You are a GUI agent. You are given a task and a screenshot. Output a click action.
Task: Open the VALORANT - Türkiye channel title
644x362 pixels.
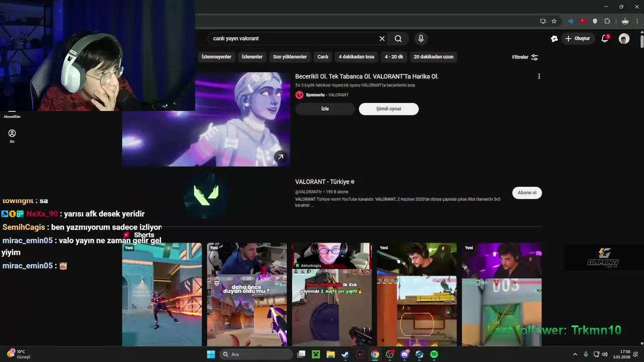coord(322,182)
